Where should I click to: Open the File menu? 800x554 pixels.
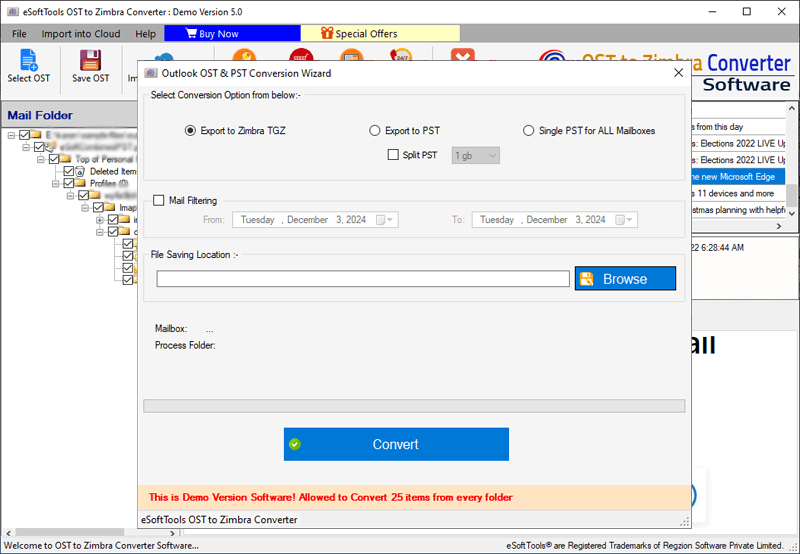[x=19, y=34]
